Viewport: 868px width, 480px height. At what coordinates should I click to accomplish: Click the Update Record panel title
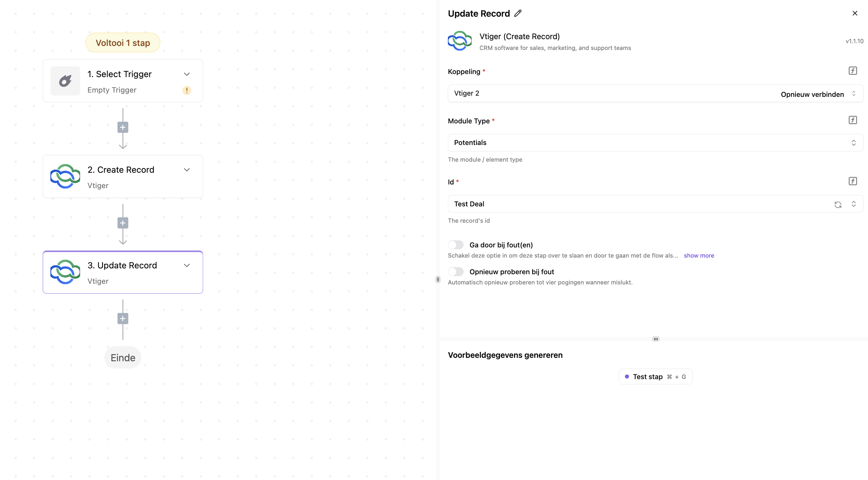pos(479,14)
